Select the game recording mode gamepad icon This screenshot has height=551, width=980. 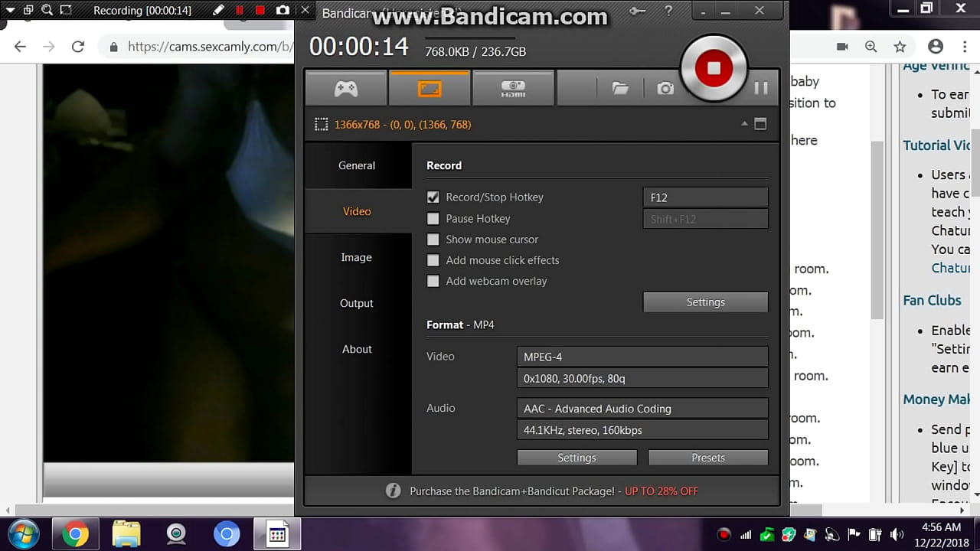(345, 89)
